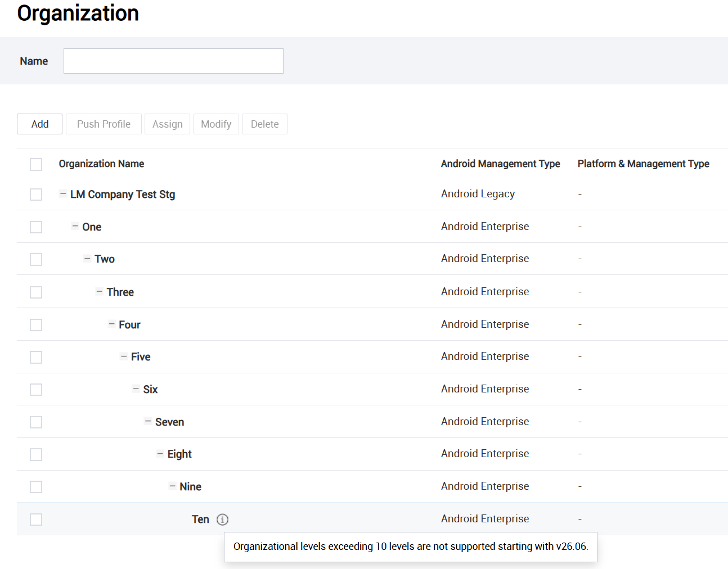This screenshot has height=569, width=728.
Task: Check the box for organization Nine
Action: pyautogui.click(x=36, y=487)
